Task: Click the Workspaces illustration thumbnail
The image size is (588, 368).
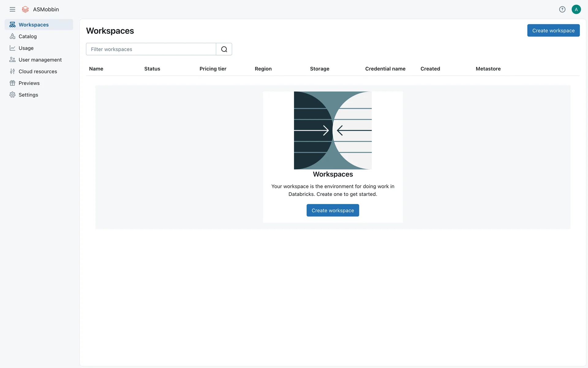Action: [x=333, y=130]
